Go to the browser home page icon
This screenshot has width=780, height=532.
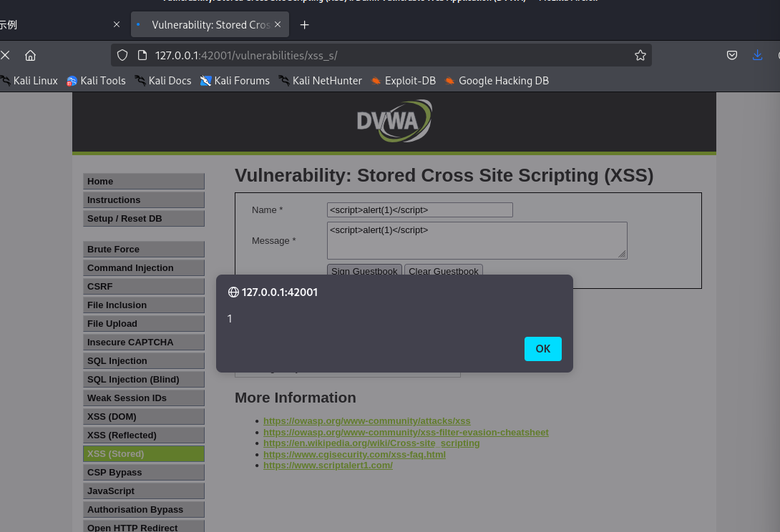coord(30,55)
